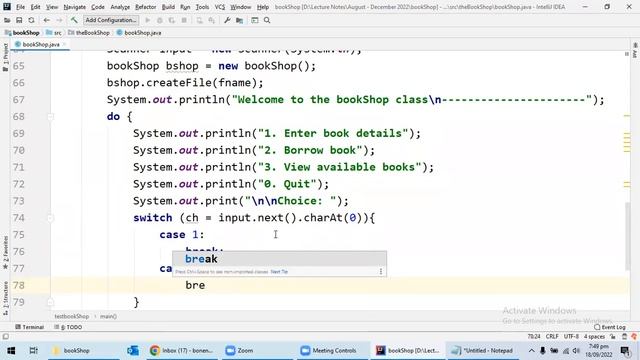Image resolution: width=640 pixels, height=360 pixels.
Task: Open the completion popup options dots
Action: point(381,271)
